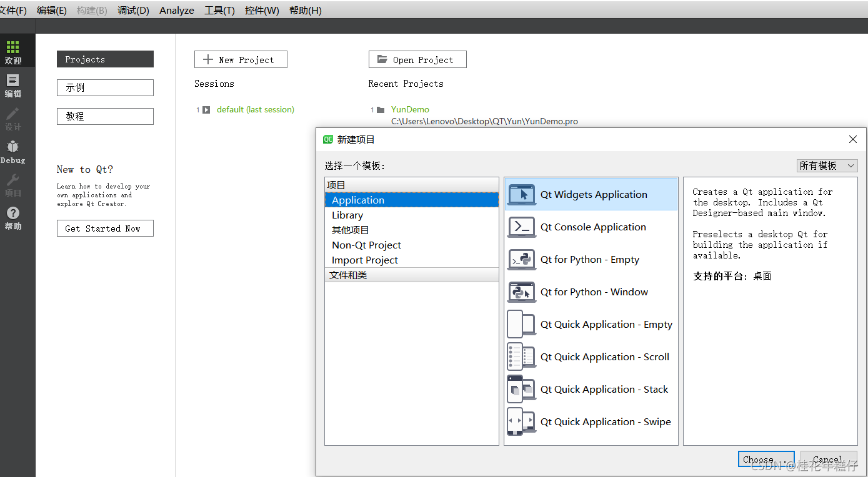Image resolution: width=868 pixels, height=477 pixels.
Task: Click the YunDemo.pro file path text
Action: click(484, 122)
